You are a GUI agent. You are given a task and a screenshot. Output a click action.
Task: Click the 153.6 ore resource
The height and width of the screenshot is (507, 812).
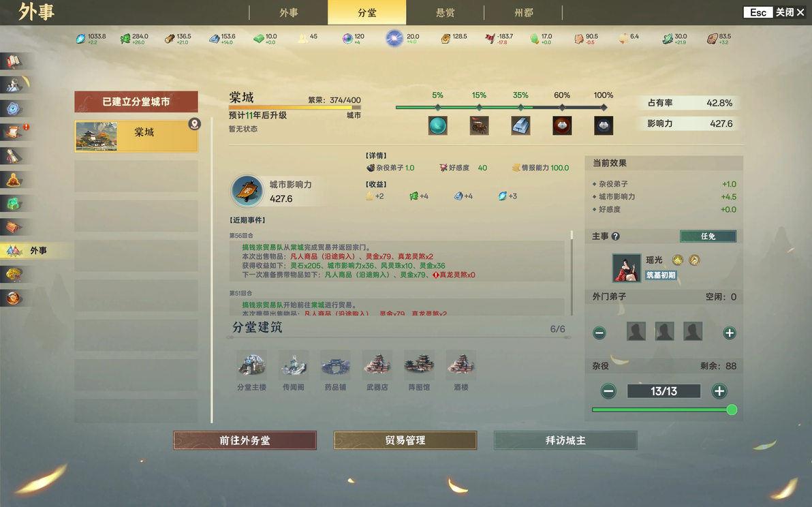(222, 38)
